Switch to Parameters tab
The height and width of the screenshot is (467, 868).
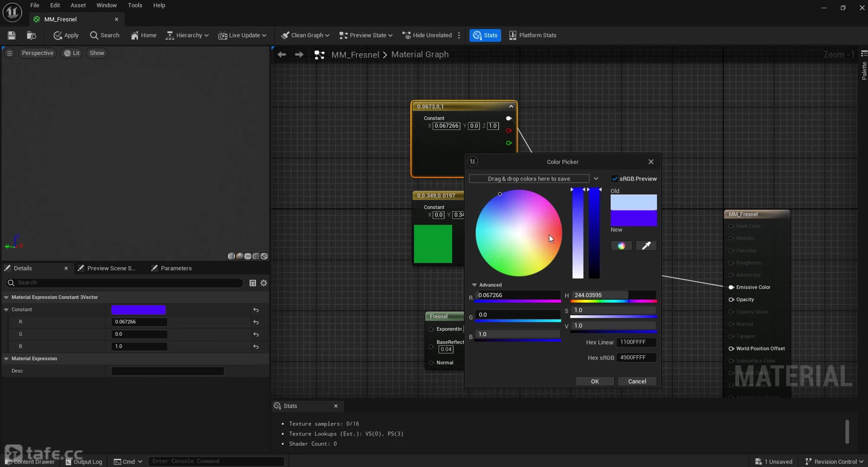(x=172, y=269)
